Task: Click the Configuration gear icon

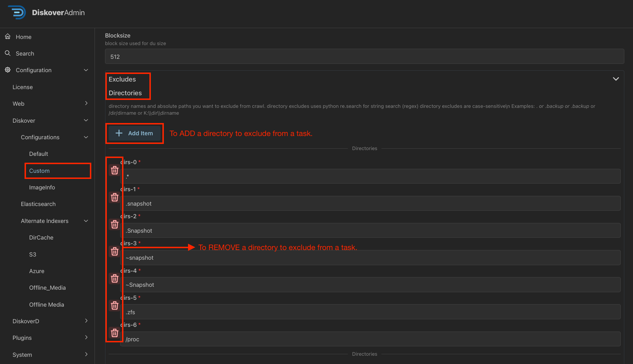Action: point(8,70)
